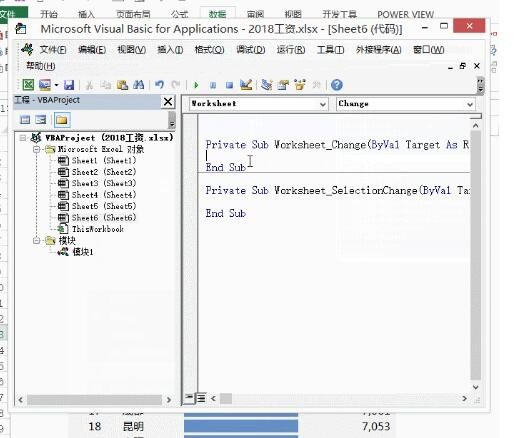Click the Cut scissors icon
Image resolution: width=514 pixels, height=438 pixels.
[x=89, y=85]
